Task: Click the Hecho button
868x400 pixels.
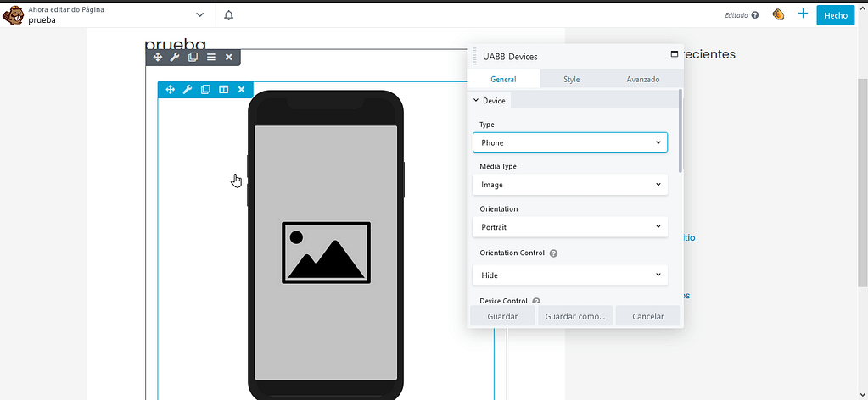Action: point(836,15)
